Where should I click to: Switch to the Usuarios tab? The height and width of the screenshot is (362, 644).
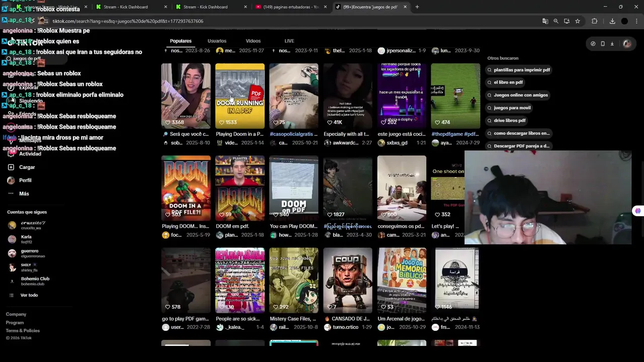[x=217, y=41]
